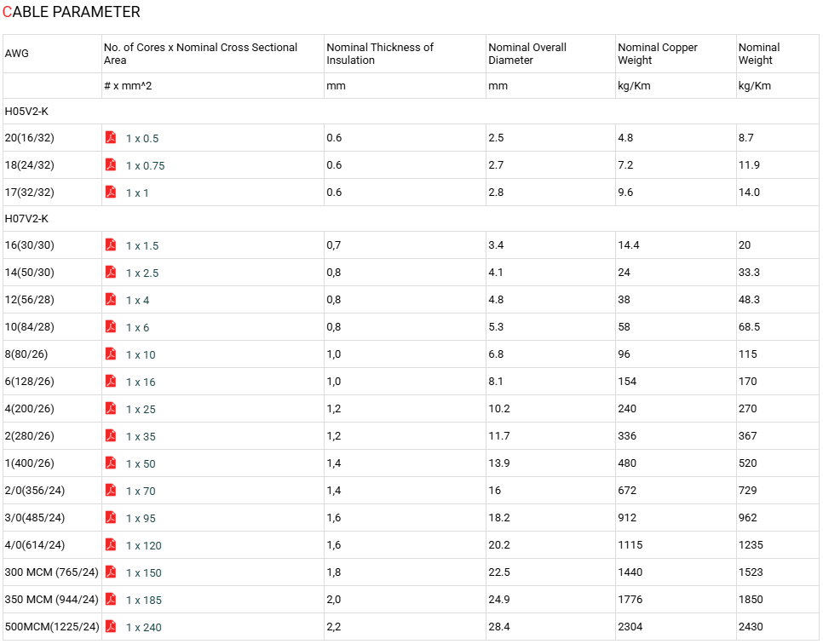Open the 1 x 185 cable link
This screenshot has width=823, height=644.
[144, 601]
